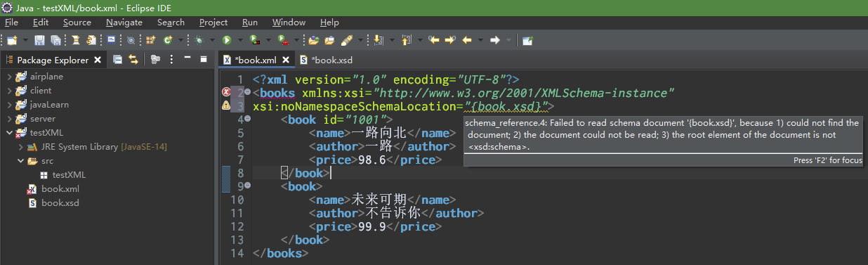This screenshot has height=265, width=868.
Task: Open the Run configurations dropdown arrow
Action: 240,40
